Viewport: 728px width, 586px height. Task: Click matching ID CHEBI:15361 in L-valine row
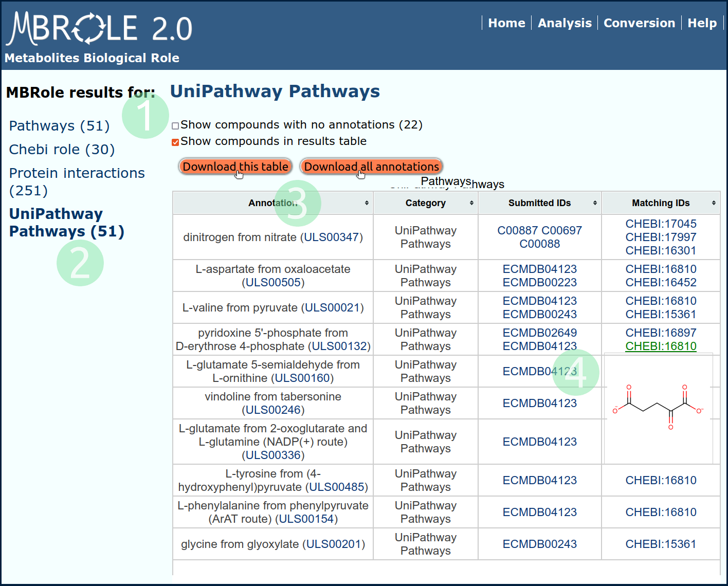coord(661,314)
